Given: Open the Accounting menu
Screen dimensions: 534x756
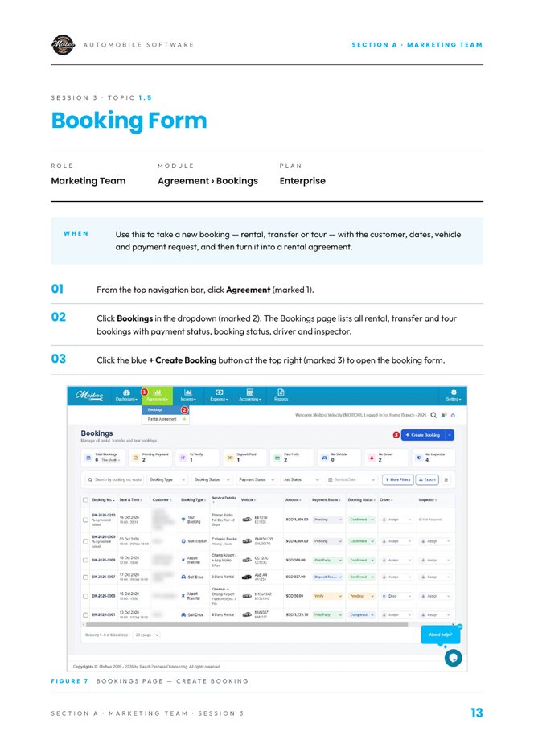Looking at the screenshot, I should pos(249,396).
